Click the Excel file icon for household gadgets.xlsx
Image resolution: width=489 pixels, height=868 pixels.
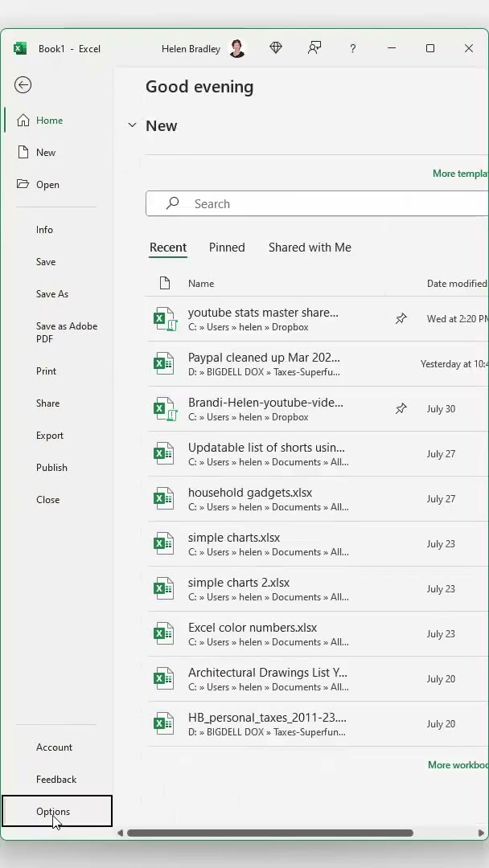pyautogui.click(x=164, y=498)
